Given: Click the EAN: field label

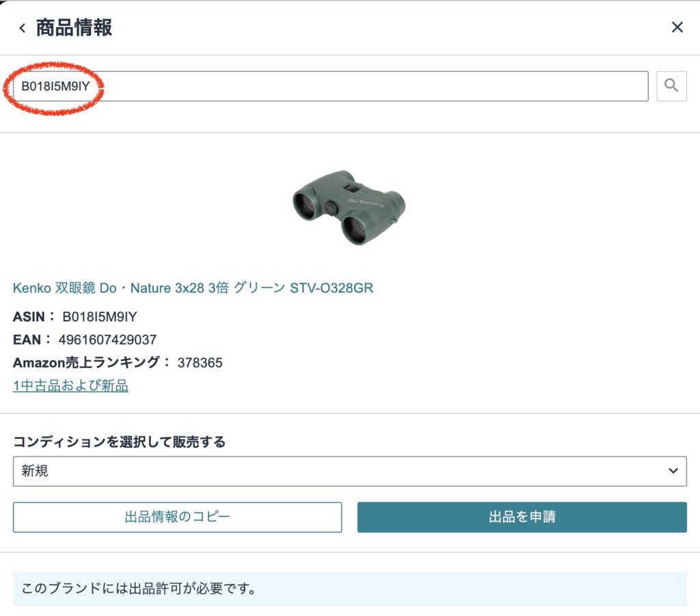Looking at the screenshot, I should point(31,340).
